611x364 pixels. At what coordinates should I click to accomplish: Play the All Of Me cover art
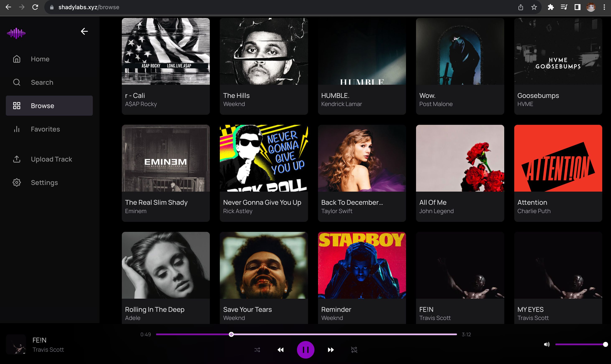(x=460, y=158)
